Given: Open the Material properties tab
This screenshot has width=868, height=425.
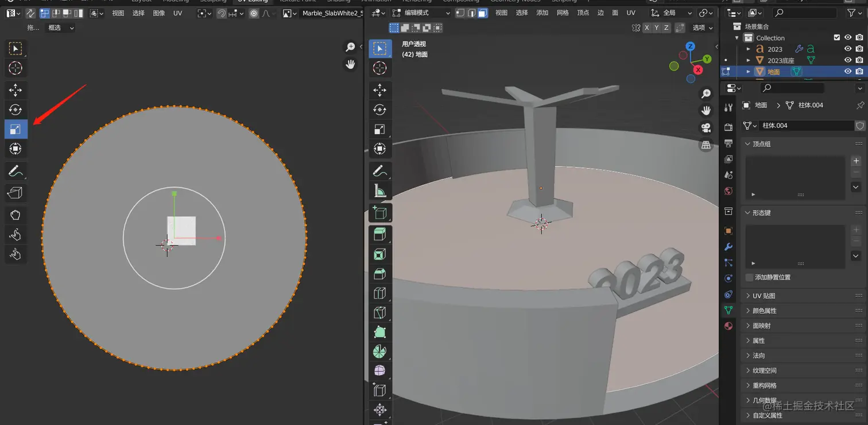Looking at the screenshot, I should pyautogui.click(x=728, y=326).
